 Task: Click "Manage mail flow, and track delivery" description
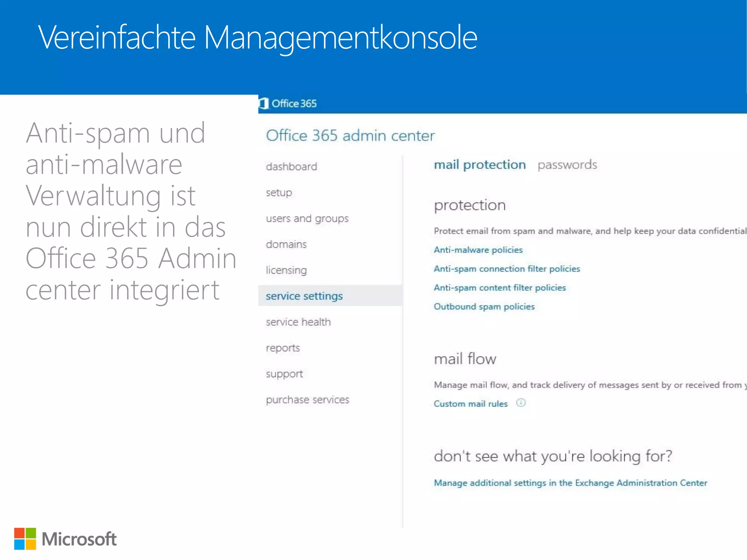coord(590,385)
